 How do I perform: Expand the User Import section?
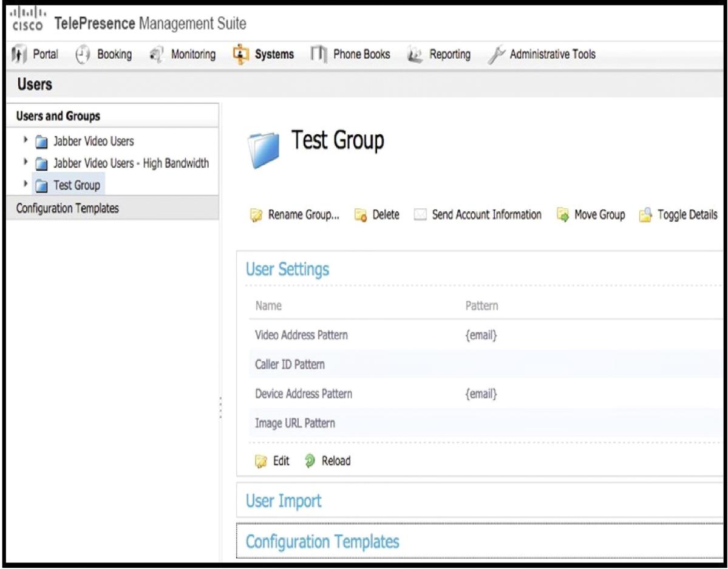[x=284, y=501]
